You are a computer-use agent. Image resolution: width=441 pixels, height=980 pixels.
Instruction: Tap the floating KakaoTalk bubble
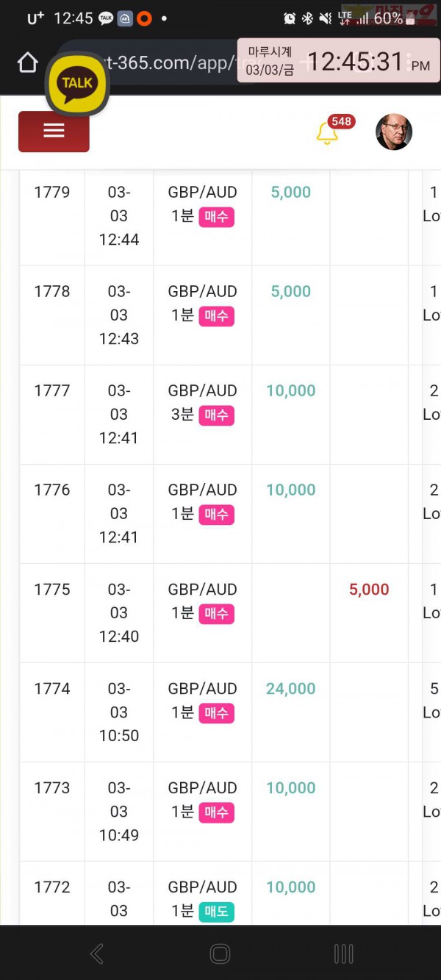click(x=77, y=83)
